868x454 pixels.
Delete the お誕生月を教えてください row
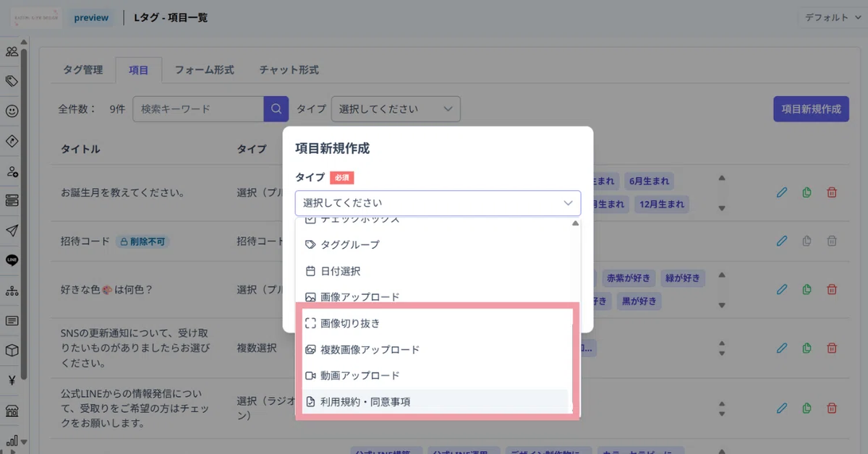point(832,192)
